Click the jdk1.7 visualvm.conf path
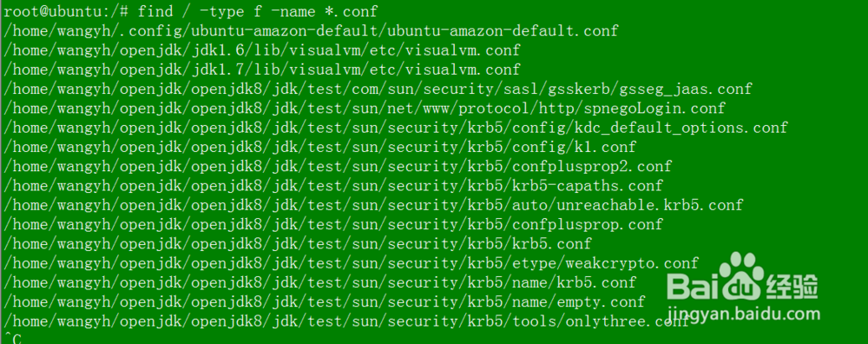 point(262,69)
